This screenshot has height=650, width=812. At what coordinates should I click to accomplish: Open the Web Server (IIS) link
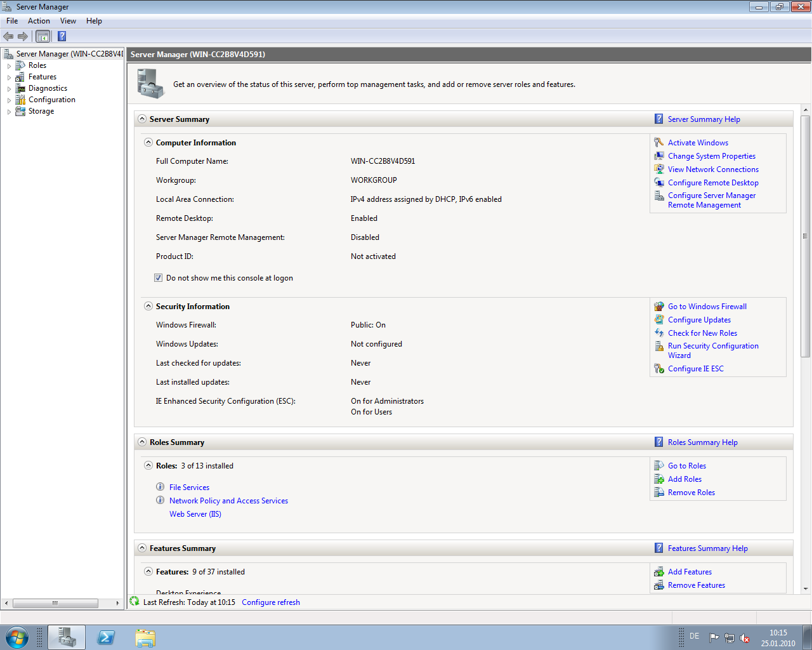195,514
